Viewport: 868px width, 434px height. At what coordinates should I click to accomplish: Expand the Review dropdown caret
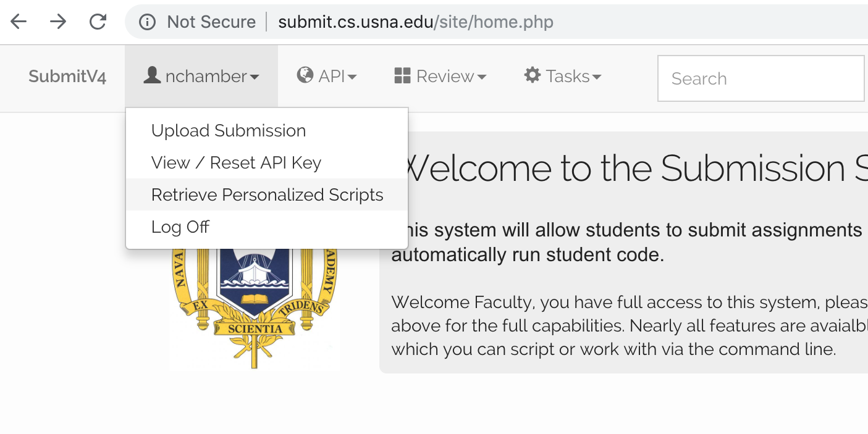(x=482, y=77)
